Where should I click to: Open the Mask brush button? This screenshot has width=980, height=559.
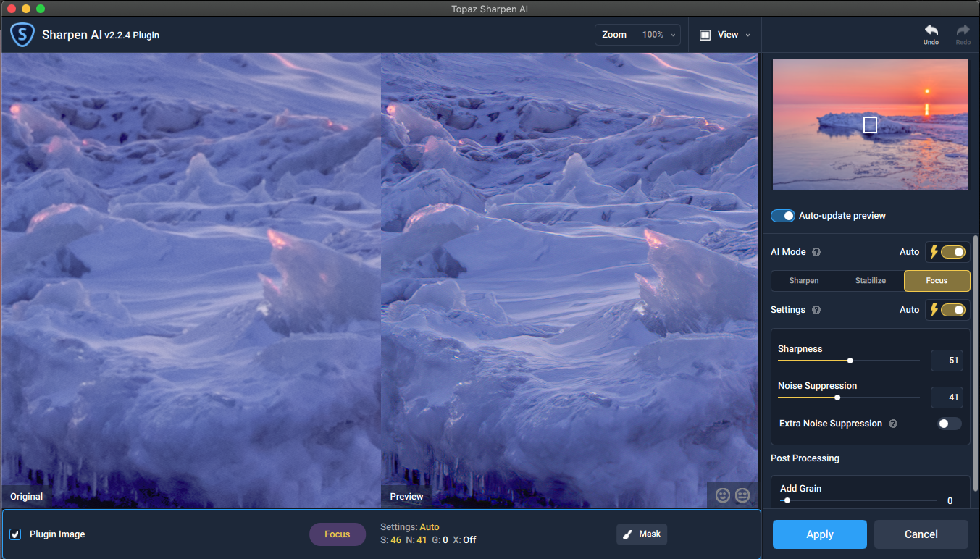642,534
